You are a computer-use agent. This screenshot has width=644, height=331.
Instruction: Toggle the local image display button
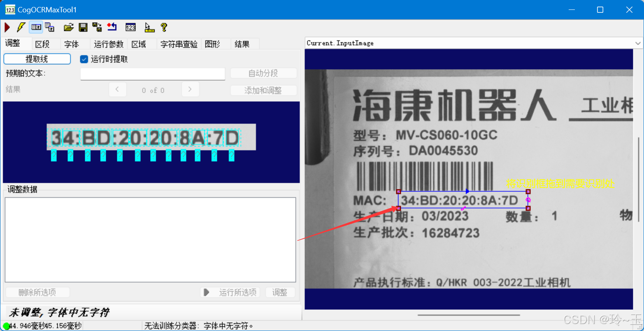click(x=36, y=28)
